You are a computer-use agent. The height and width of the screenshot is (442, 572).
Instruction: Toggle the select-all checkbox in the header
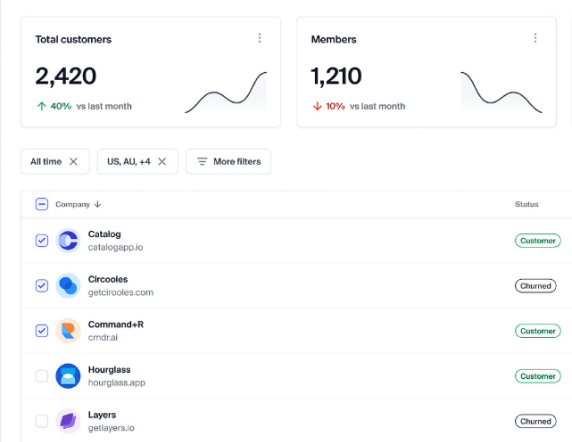42,204
